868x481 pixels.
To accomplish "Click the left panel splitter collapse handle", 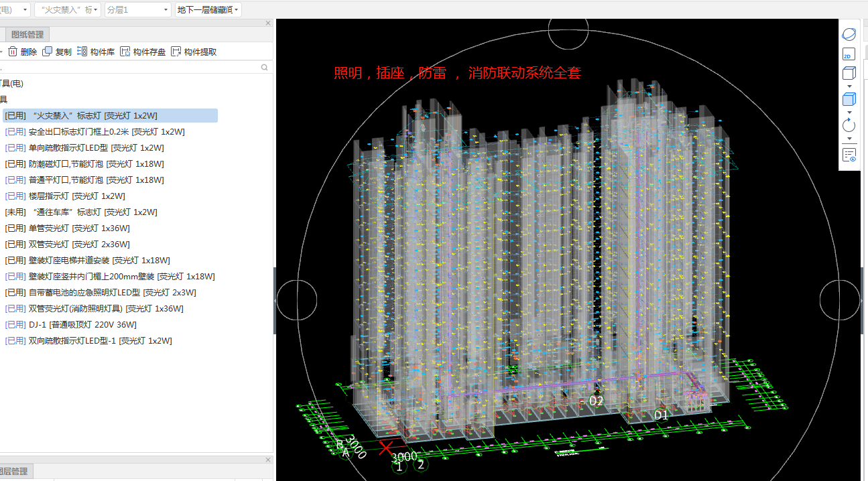I will pos(274,300).
